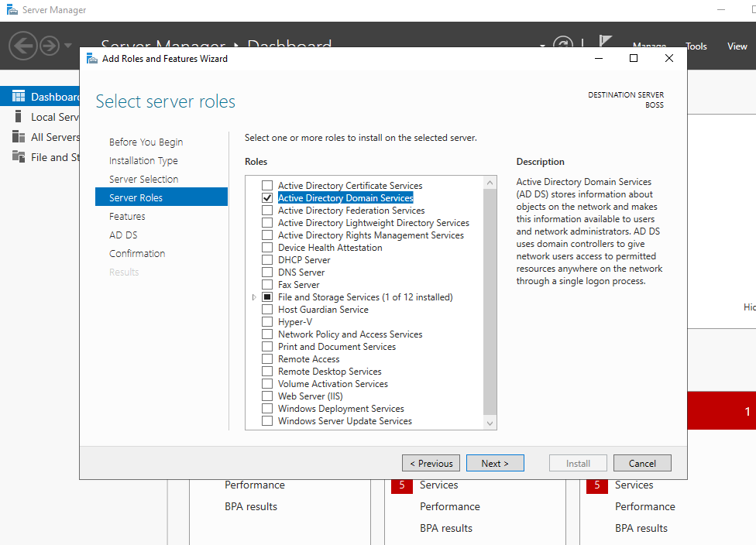The width and height of the screenshot is (756, 545).
Task: Click the Next button
Action: 495,463
